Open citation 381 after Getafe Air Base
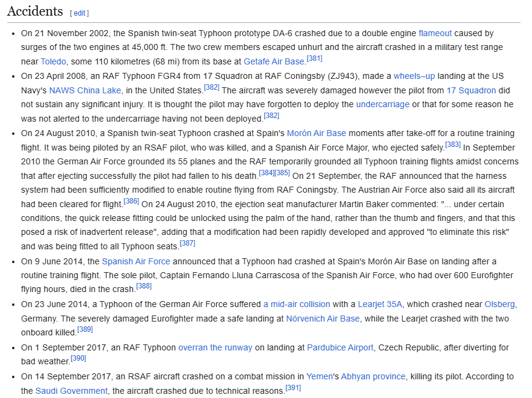The height and width of the screenshot is (398, 532). pyautogui.click(x=315, y=58)
